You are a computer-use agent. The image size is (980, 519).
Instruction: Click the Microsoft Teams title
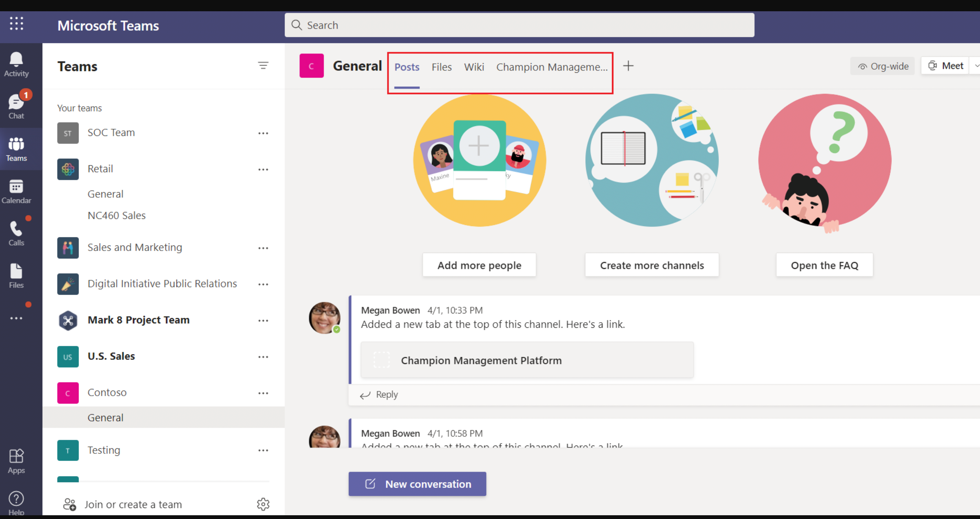(108, 26)
